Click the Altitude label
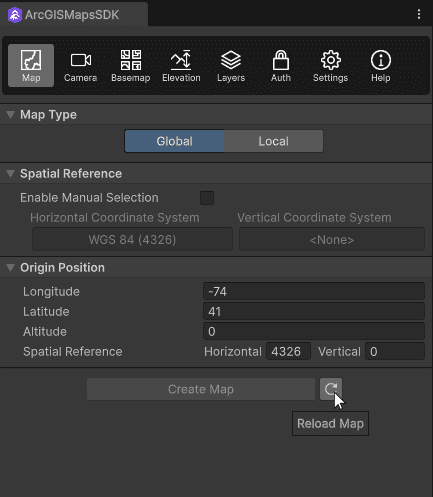The height and width of the screenshot is (497, 433). coord(45,332)
